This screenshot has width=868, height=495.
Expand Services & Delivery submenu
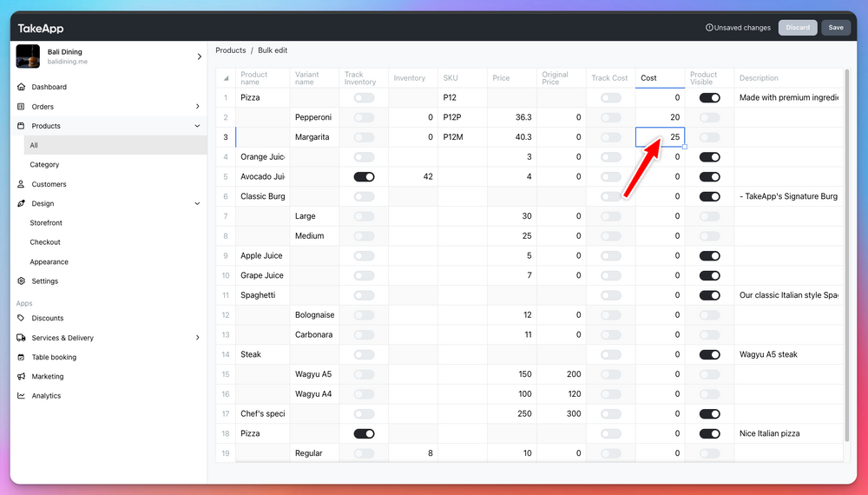(x=197, y=338)
